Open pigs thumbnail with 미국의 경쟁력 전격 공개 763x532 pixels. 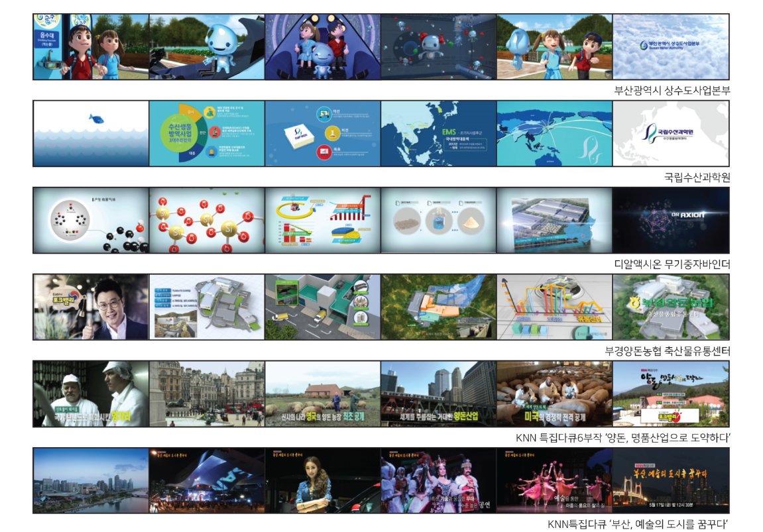pyautogui.click(x=554, y=394)
